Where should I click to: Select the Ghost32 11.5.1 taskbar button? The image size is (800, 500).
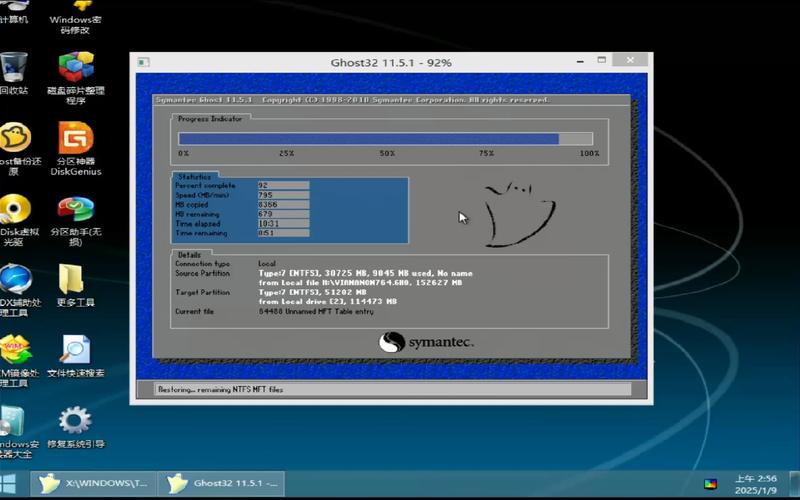point(221,483)
